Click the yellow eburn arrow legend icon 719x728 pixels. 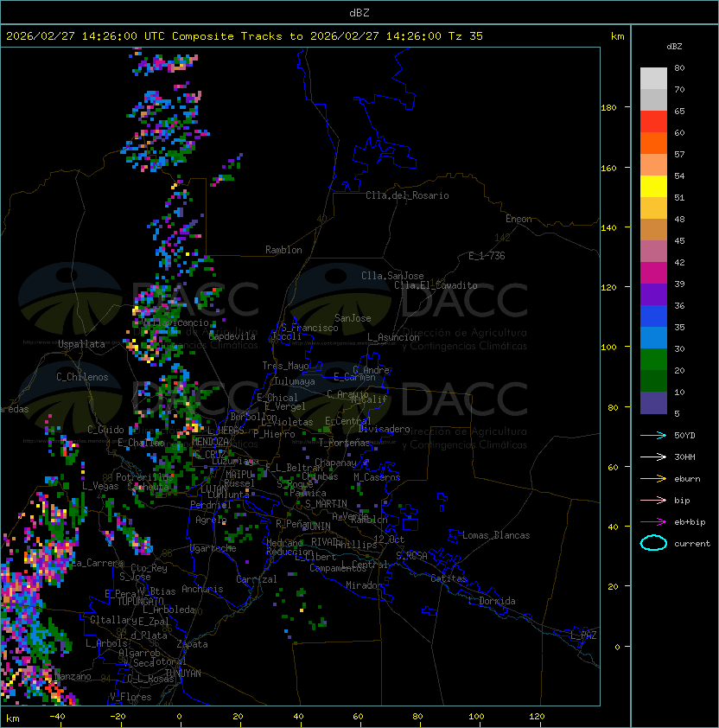click(653, 479)
